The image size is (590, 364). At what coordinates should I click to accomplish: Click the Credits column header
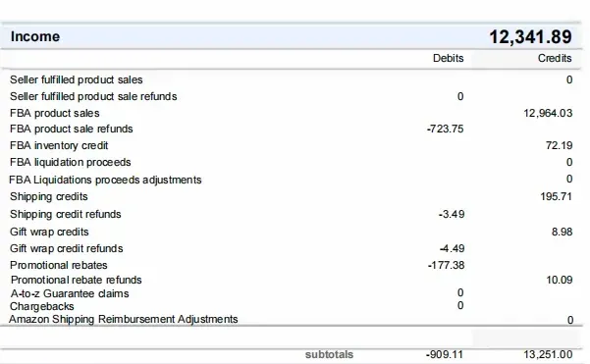pyautogui.click(x=555, y=58)
